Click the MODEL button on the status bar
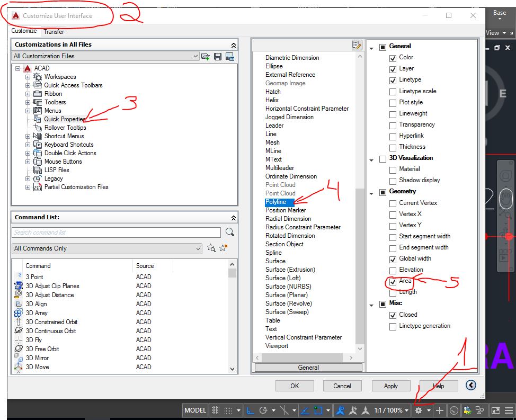516x420 pixels. pos(194,410)
